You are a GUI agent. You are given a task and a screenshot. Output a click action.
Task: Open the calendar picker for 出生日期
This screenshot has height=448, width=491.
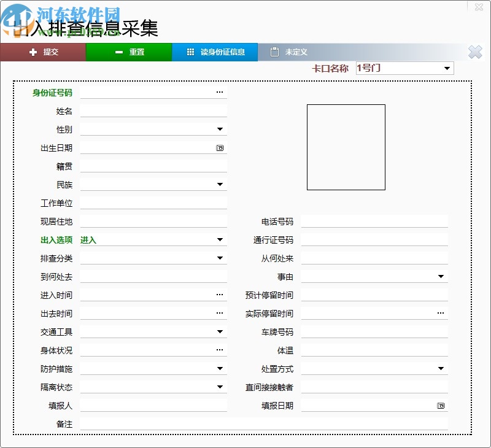[x=219, y=147]
